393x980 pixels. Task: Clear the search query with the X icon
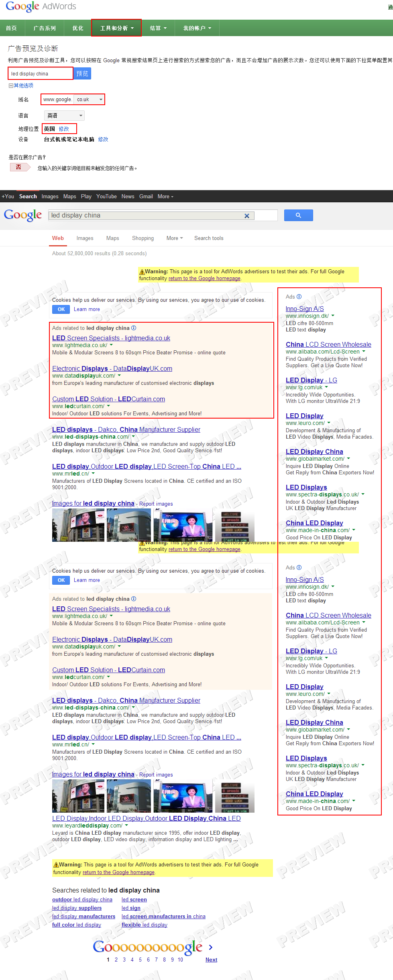(246, 216)
